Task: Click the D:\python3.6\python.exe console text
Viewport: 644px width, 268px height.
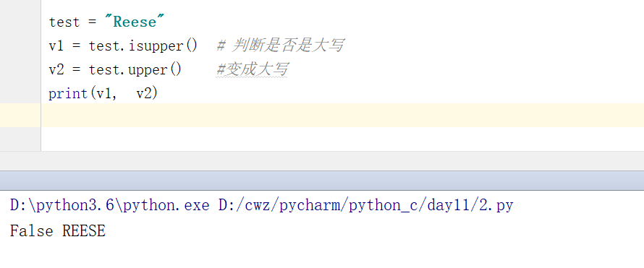Action: [110, 205]
